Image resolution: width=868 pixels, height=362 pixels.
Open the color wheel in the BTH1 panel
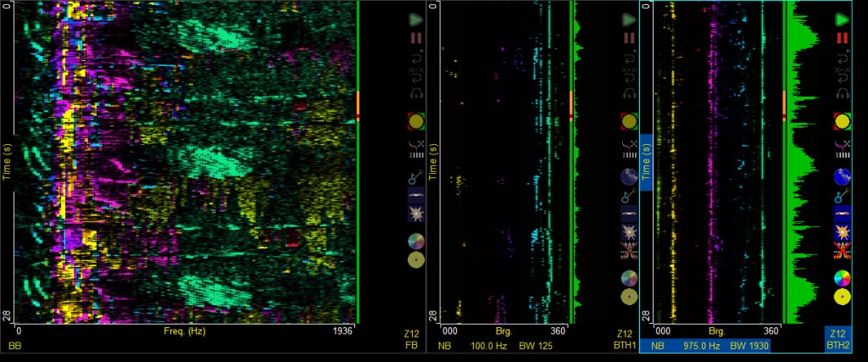(x=628, y=278)
